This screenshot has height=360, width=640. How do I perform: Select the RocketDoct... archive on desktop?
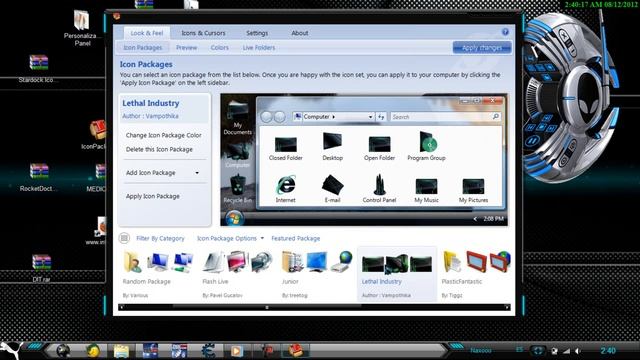(x=38, y=177)
